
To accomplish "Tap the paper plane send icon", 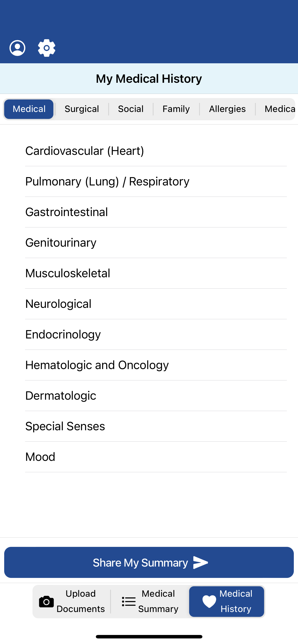I will click(201, 562).
